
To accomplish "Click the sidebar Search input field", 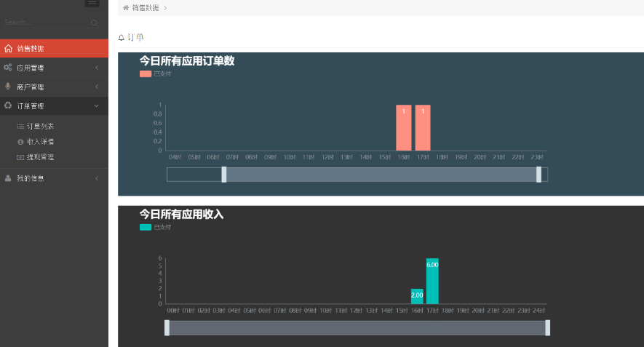I will pos(44,23).
